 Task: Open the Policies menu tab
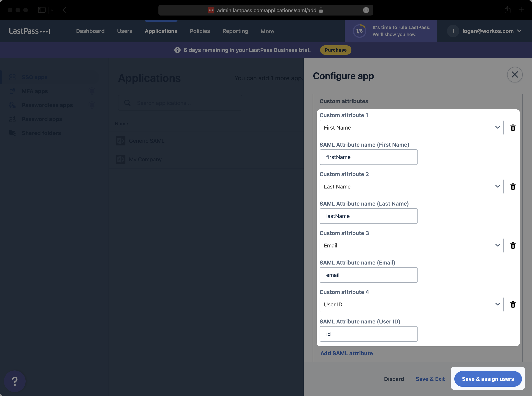[200, 31]
